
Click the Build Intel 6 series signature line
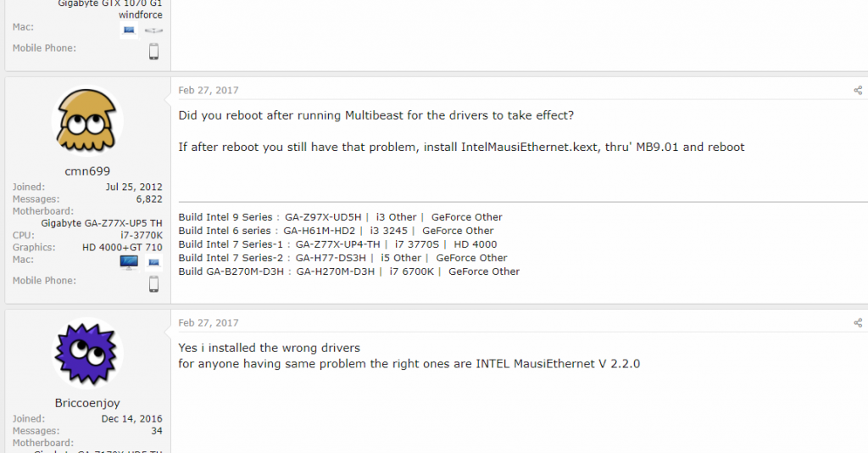click(x=336, y=231)
